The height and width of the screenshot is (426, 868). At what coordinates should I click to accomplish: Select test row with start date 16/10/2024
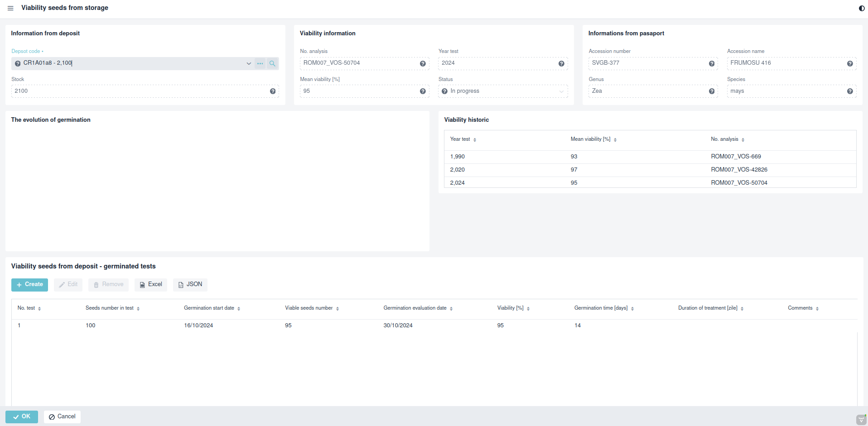pyautogui.click(x=434, y=325)
